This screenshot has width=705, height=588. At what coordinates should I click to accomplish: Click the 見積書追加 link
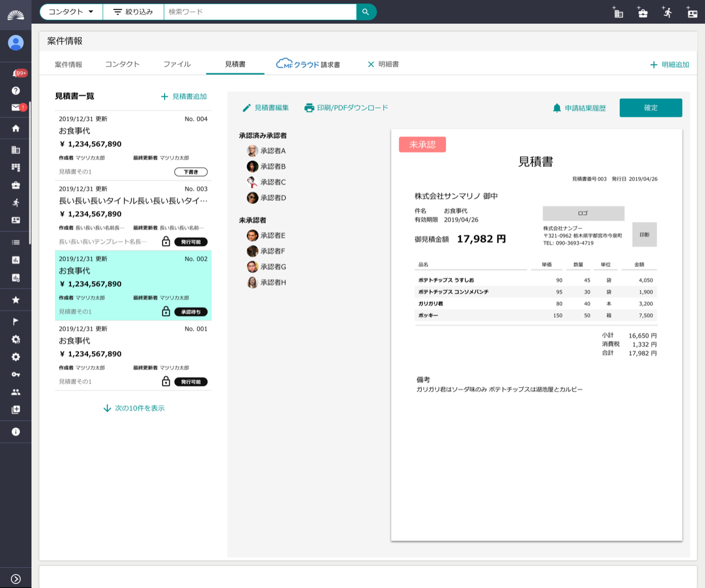pos(184,96)
